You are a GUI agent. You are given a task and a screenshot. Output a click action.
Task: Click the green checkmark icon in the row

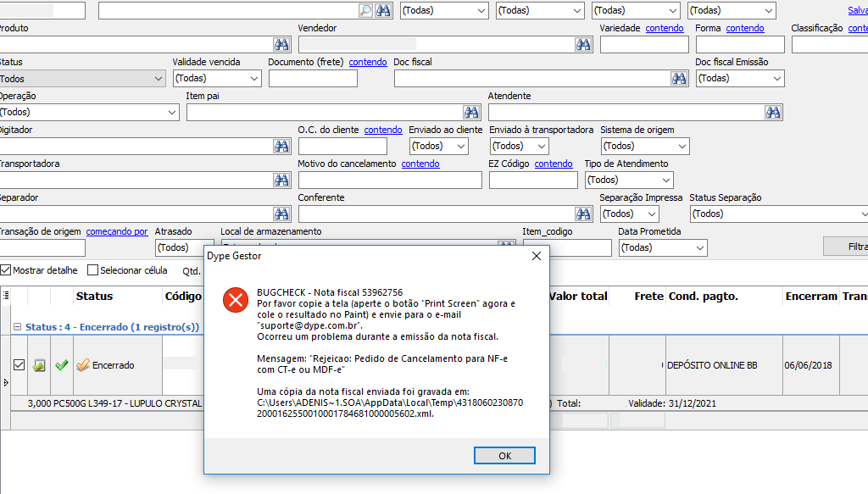[x=61, y=365]
